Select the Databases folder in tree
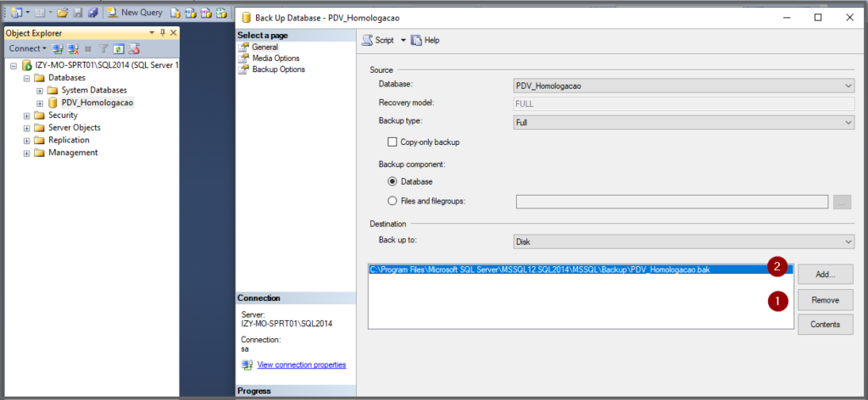The image size is (868, 400). [67, 78]
